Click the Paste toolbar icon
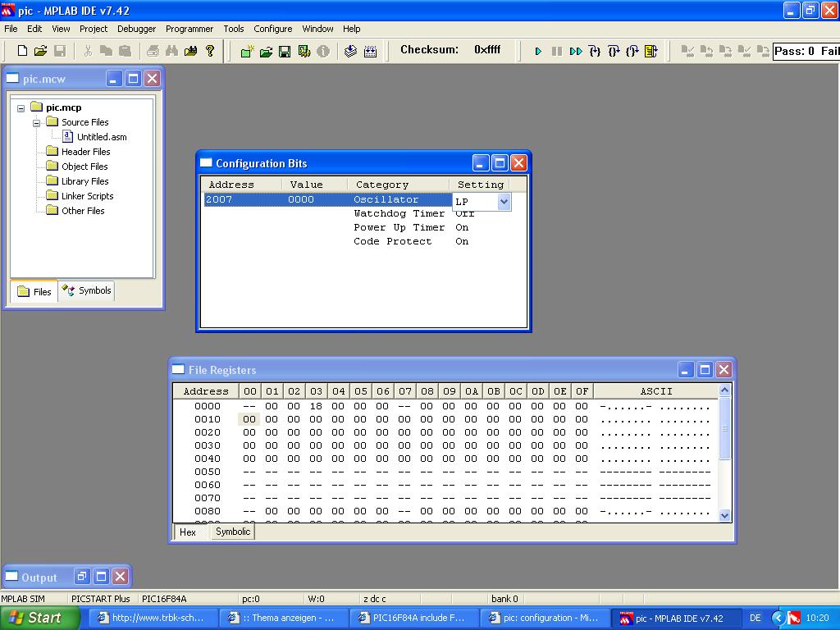The image size is (840, 630). click(x=125, y=51)
